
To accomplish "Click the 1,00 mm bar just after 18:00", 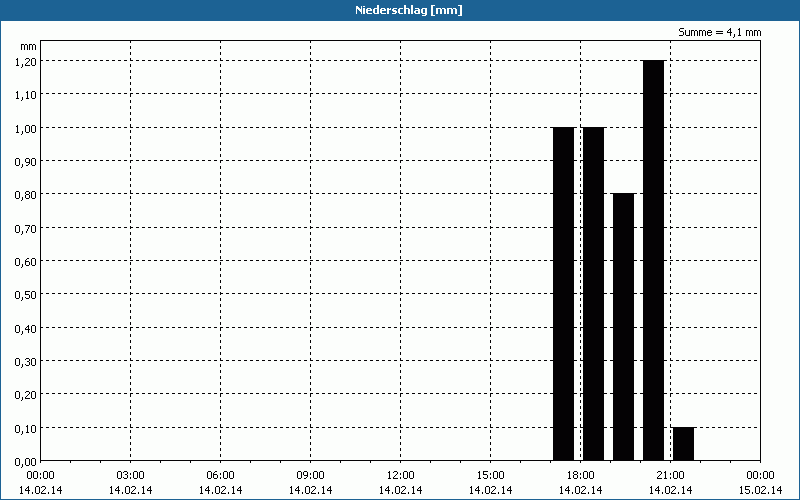I will 593,294.
